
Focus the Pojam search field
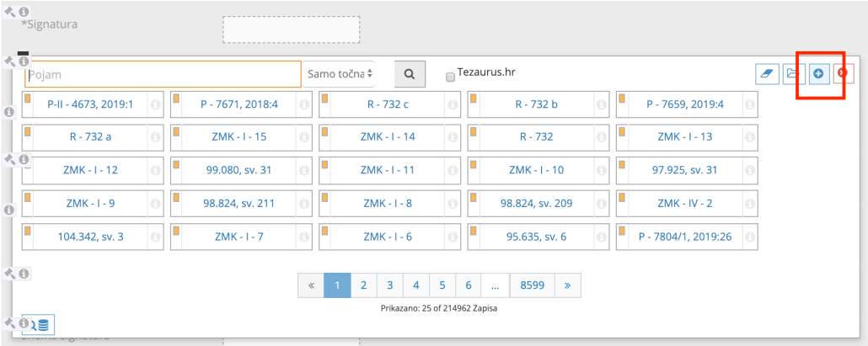pyautogui.click(x=163, y=74)
